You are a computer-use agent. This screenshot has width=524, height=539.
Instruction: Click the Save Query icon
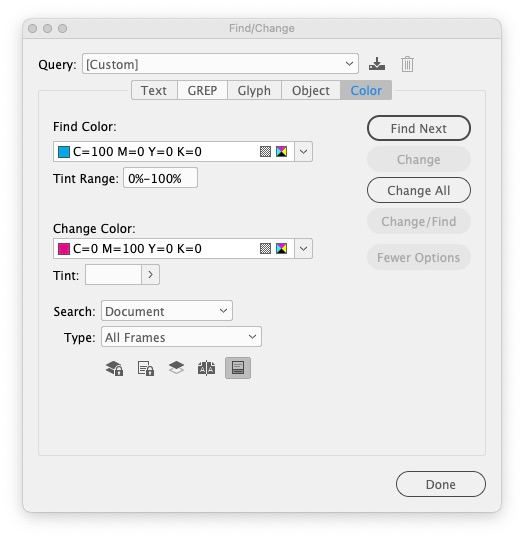pyautogui.click(x=377, y=64)
